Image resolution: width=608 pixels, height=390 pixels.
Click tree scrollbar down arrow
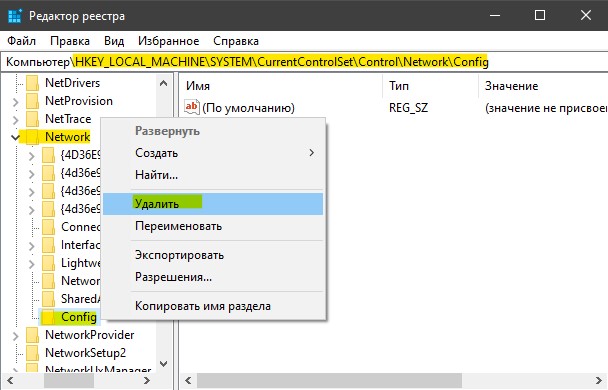(x=164, y=364)
